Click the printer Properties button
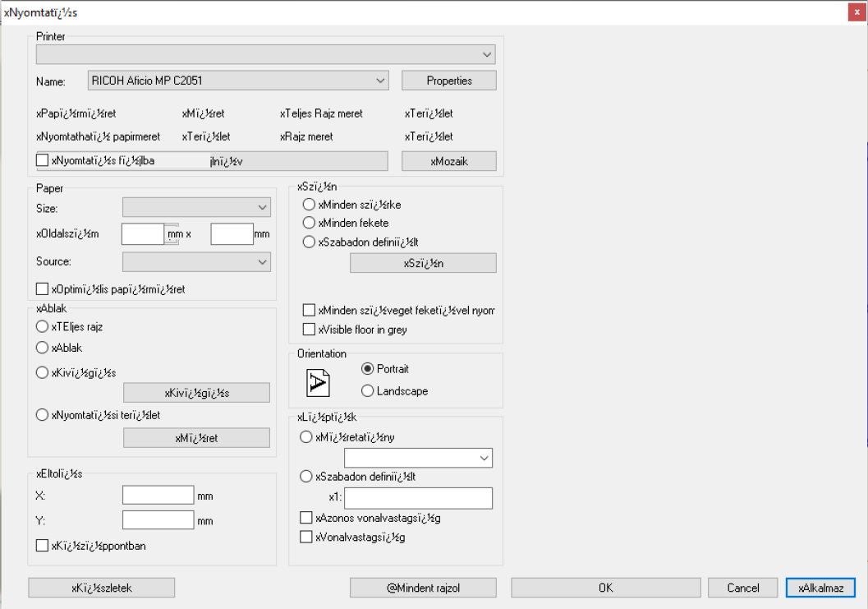 pos(449,81)
